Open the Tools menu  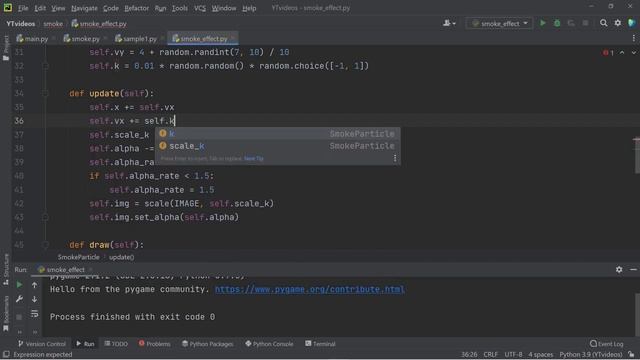(180, 8)
